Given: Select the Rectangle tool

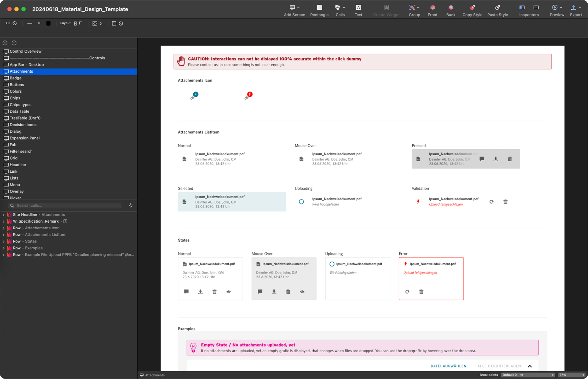Looking at the screenshot, I should 319,8.
